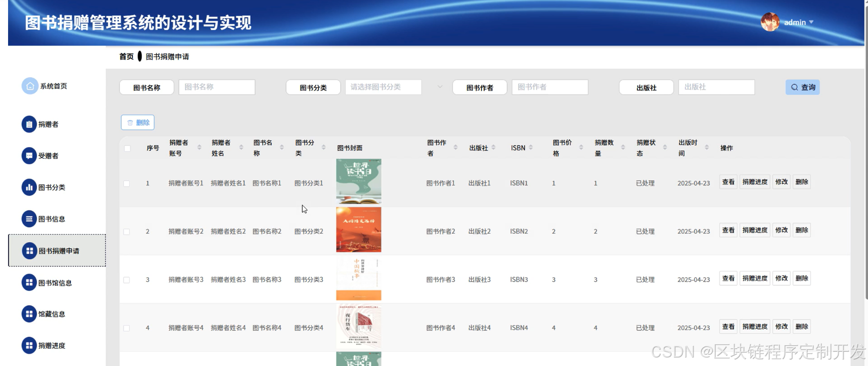The height and width of the screenshot is (366, 868).
Task: Click cell 捐赠者账号3
Action: click(x=186, y=279)
